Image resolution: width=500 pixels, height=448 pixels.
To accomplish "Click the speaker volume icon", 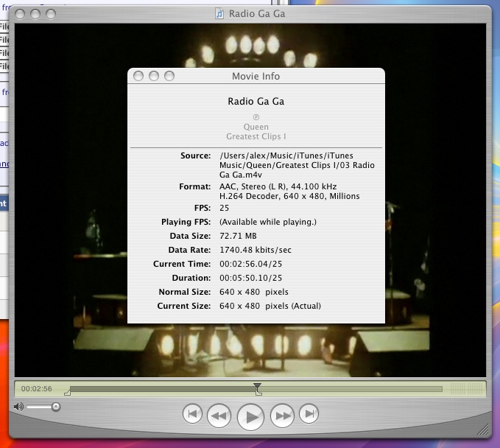I will 18,407.
